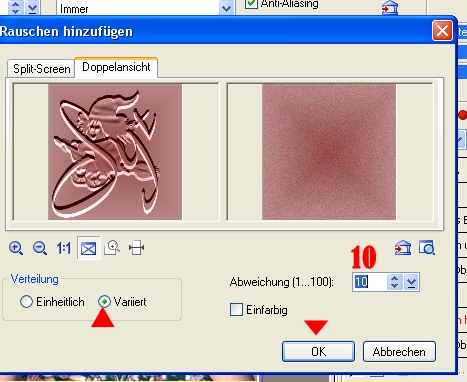
Task: Open the Abweichung slider dropdown
Action: pyautogui.click(x=411, y=282)
